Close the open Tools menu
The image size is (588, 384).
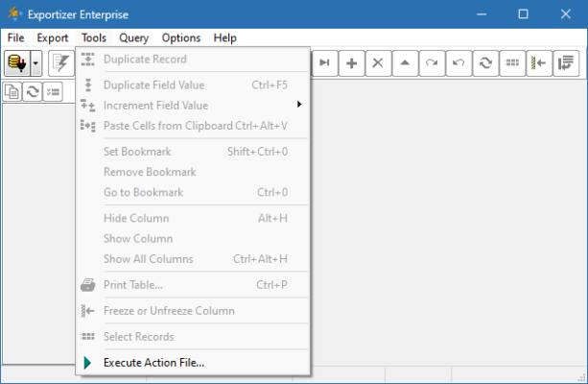[94, 37]
